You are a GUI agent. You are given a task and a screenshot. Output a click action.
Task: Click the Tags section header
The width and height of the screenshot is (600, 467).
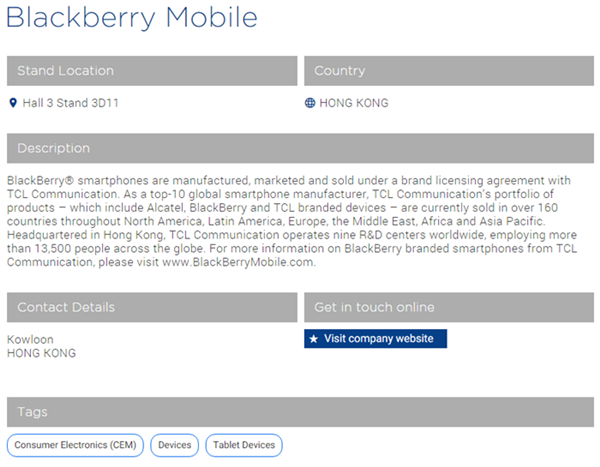click(x=300, y=412)
